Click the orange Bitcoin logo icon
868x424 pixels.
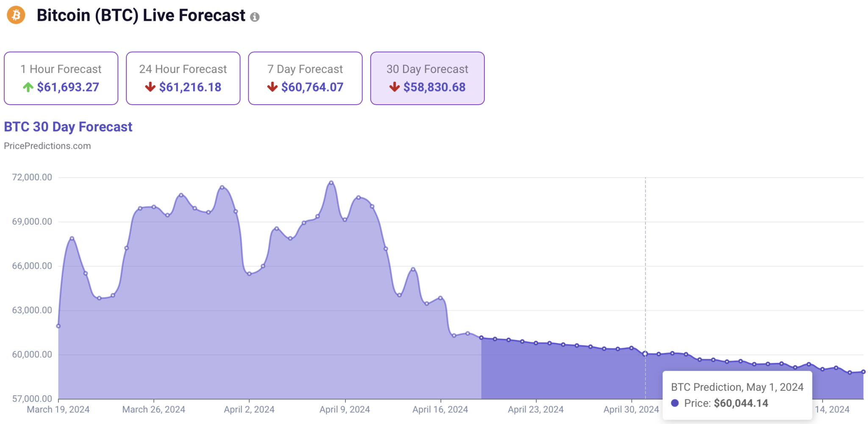click(16, 15)
